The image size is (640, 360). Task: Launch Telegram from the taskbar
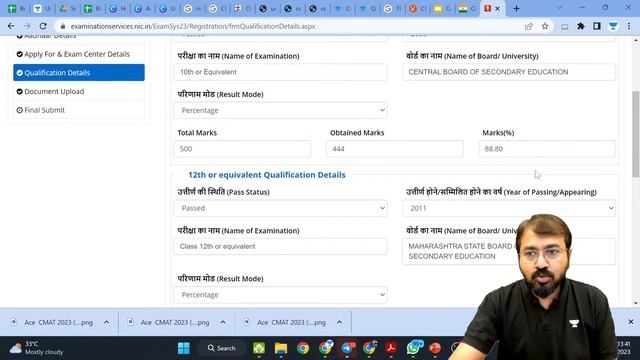[347, 348]
